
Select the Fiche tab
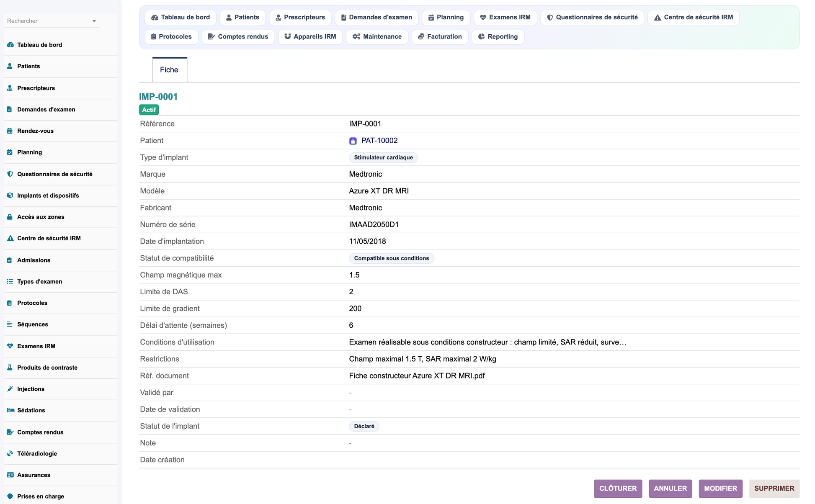tap(169, 69)
